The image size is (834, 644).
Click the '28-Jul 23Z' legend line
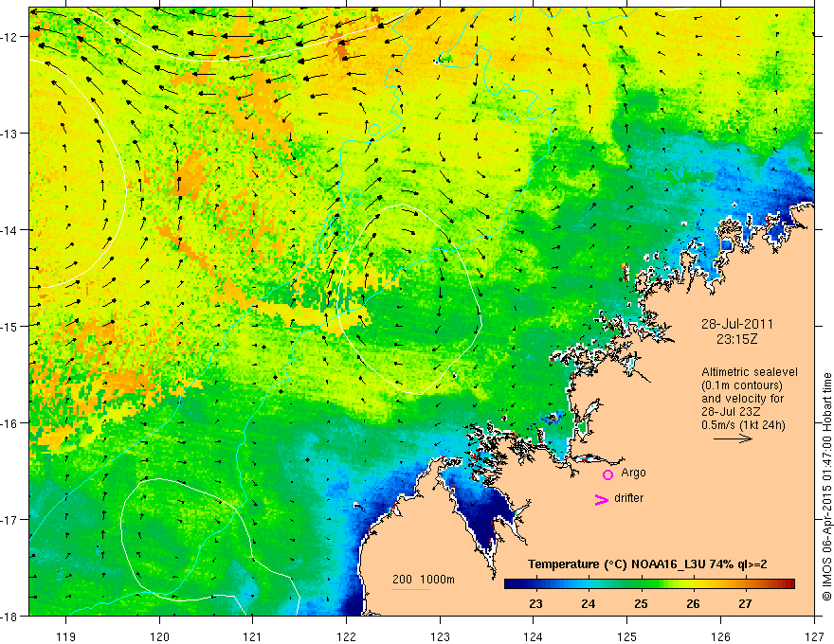coord(731,412)
